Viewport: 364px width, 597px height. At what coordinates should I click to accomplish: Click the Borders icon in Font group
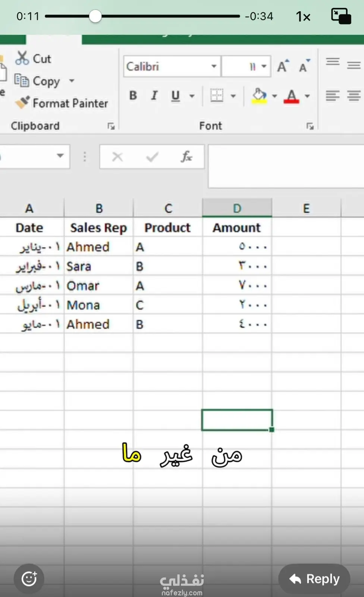(217, 96)
